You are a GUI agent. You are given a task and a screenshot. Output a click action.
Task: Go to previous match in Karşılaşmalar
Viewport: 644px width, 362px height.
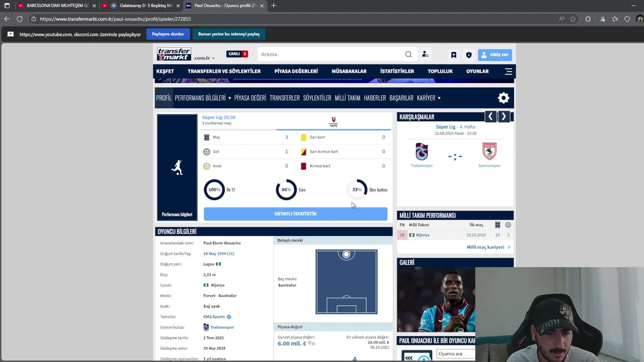click(x=491, y=117)
